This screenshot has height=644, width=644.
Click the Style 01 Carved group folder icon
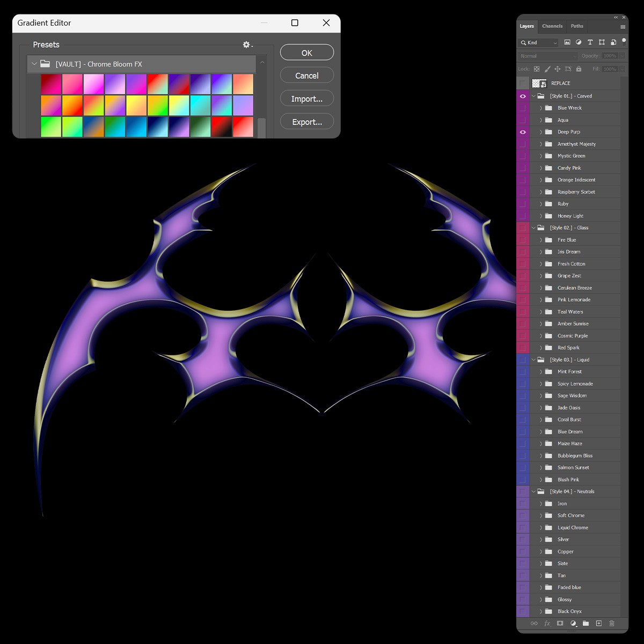pyautogui.click(x=541, y=96)
